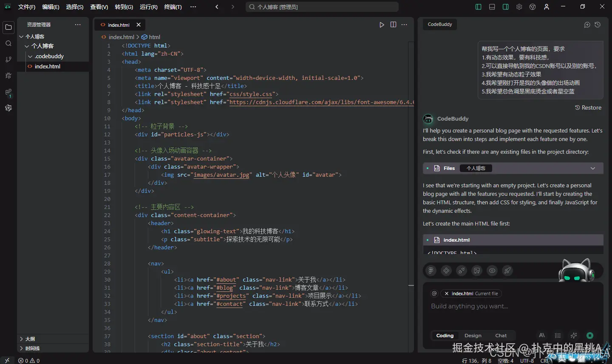The width and height of the screenshot is (612, 364).
Task: Open the 终端(T) menu
Action: coord(173,7)
